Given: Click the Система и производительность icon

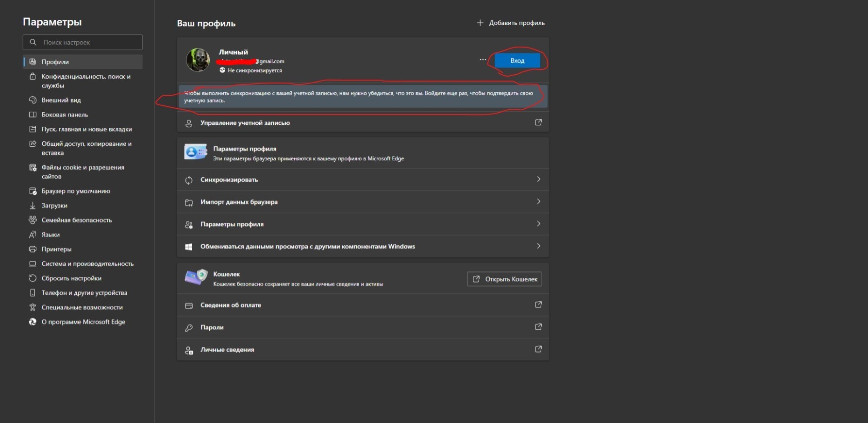Looking at the screenshot, I should coord(33,264).
